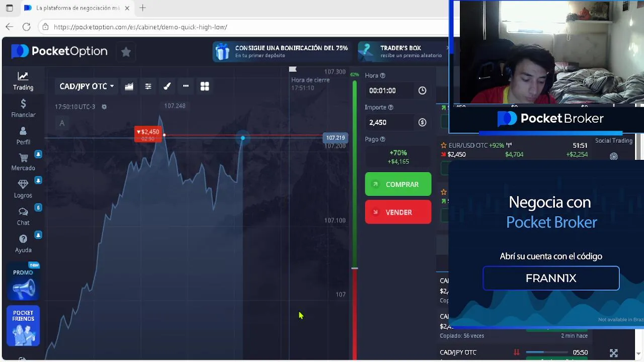
Task: Select the EUR/USD OTC open trade row
Action: [514, 150]
